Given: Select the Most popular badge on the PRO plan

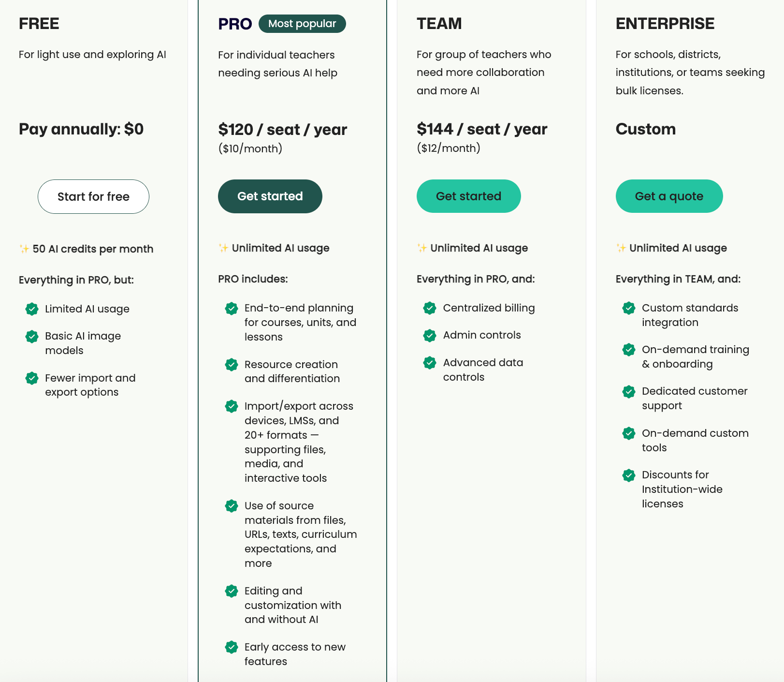Looking at the screenshot, I should coord(302,23).
